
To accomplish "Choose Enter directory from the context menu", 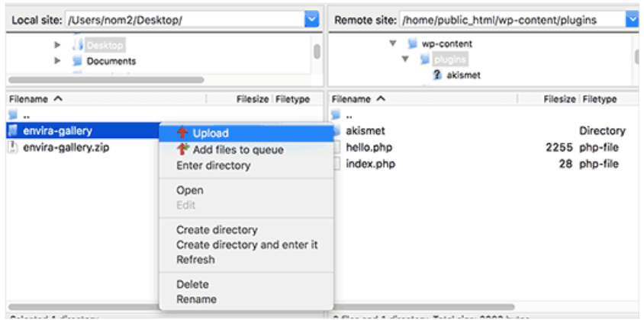I will coord(213,165).
